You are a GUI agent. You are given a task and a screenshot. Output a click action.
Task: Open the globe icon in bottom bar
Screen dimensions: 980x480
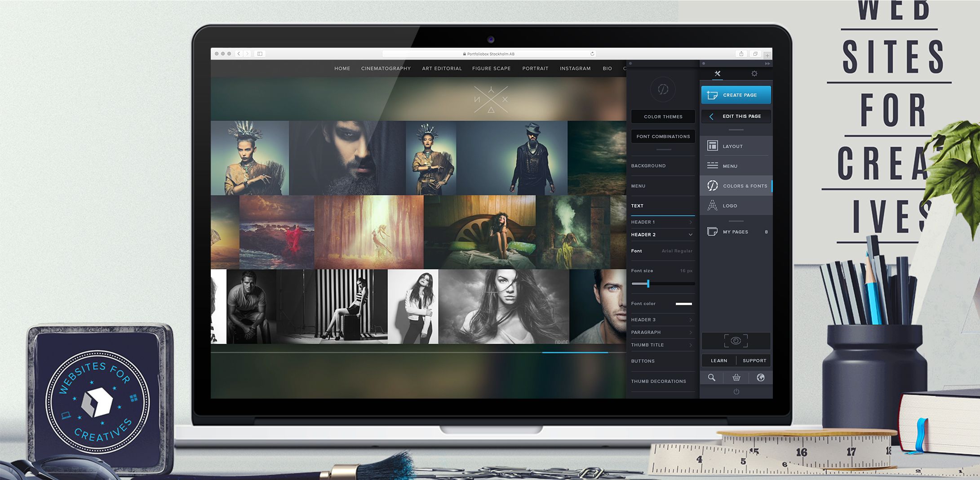(x=760, y=378)
